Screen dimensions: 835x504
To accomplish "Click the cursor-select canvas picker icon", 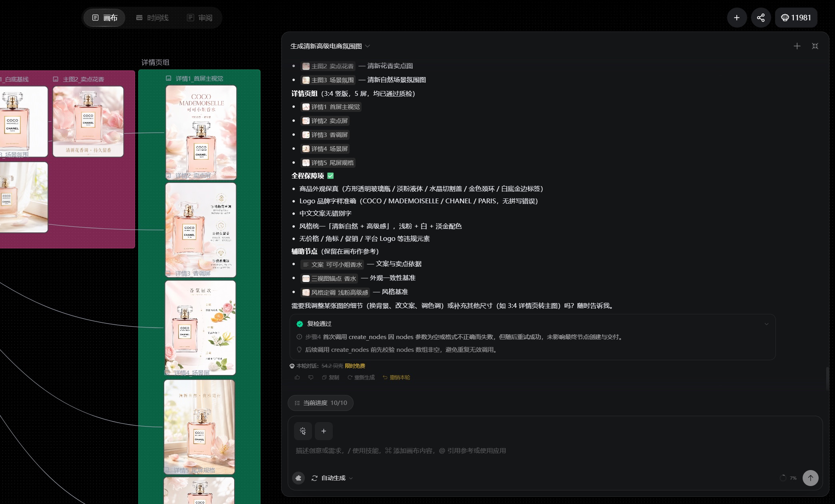I will click(x=303, y=431).
